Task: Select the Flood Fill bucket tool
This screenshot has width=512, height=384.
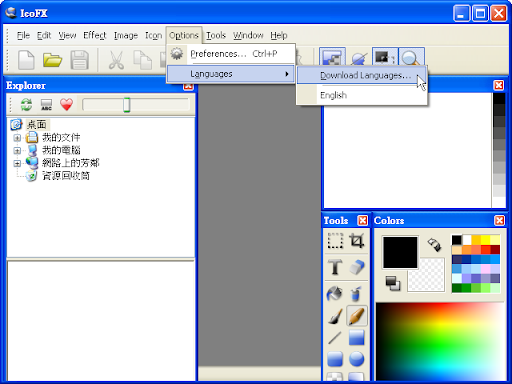Action: point(334,293)
